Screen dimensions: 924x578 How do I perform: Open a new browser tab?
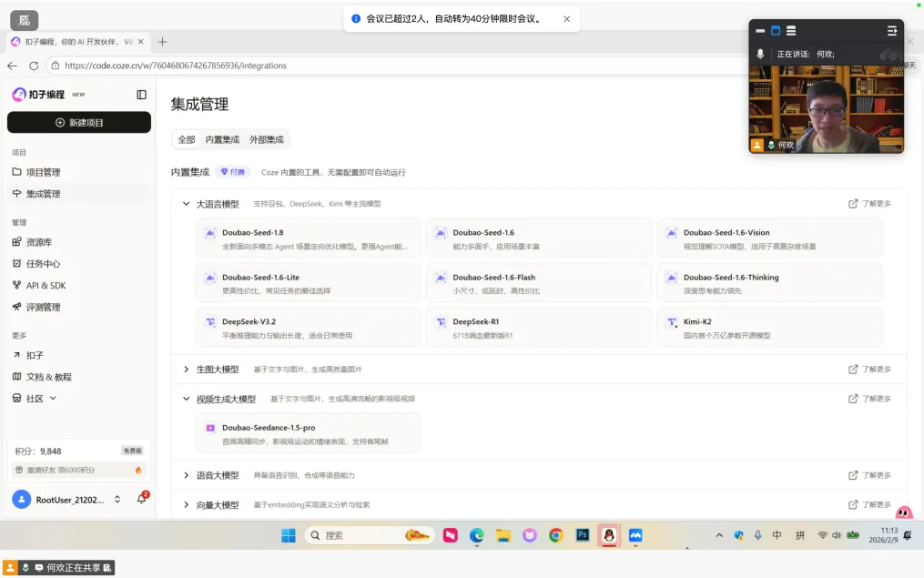[x=163, y=42]
